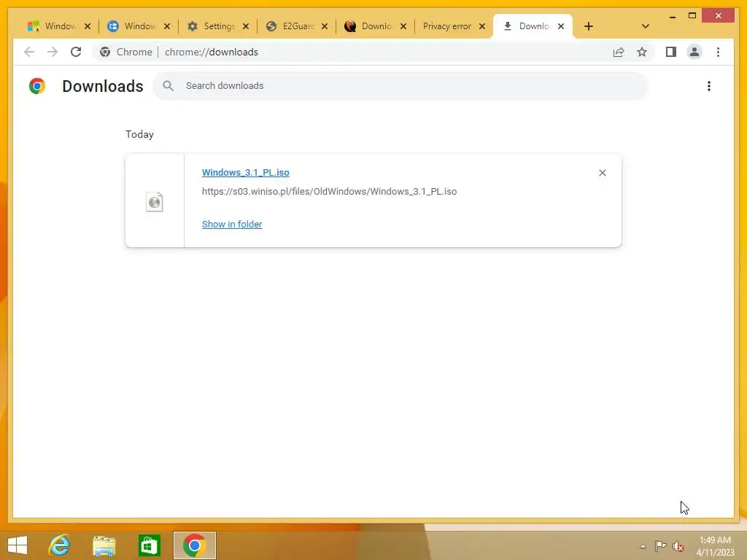Switch to the E2Guardian tab
747x560 pixels.
click(x=296, y=26)
